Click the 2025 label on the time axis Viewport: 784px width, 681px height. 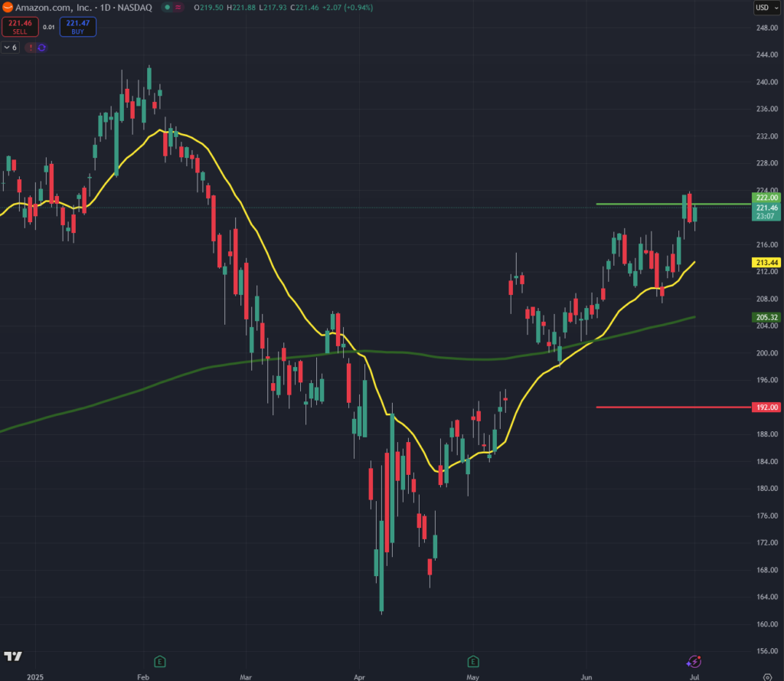(x=35, y=677)
